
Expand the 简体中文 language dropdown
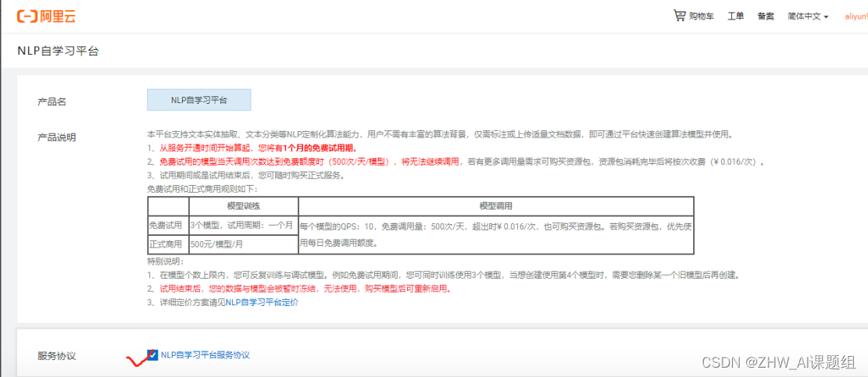pos(808,16)
